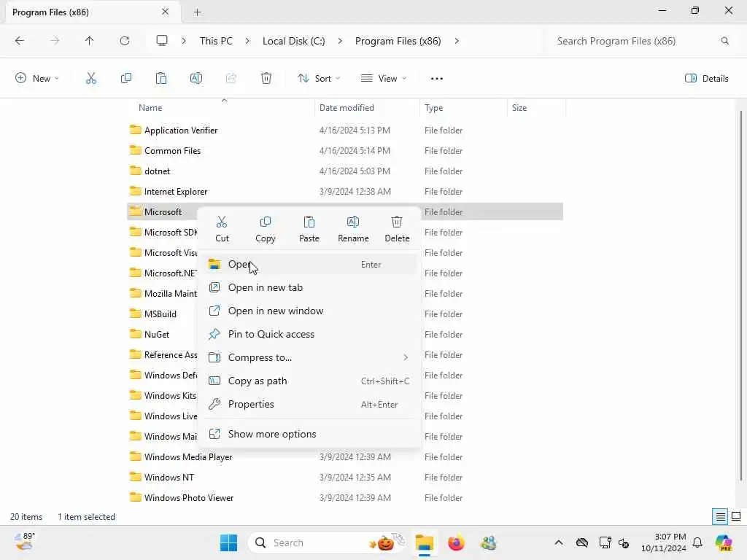Click the PC monitor icon in address bar

click(162, 41)
